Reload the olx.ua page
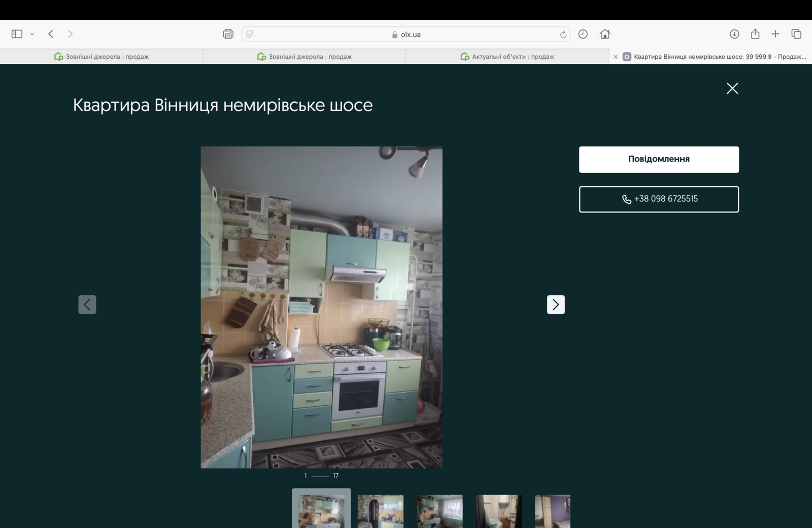 (x=563, y=34)
